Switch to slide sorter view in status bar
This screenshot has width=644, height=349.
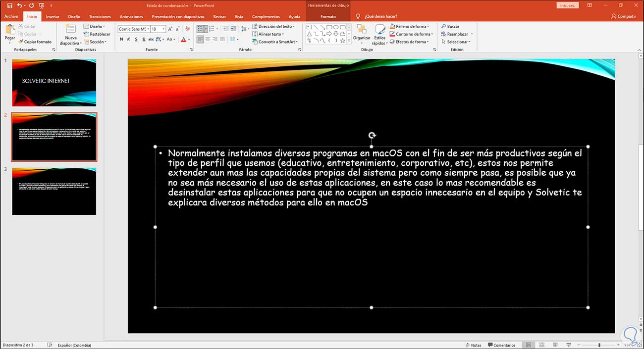coord(542,345)
